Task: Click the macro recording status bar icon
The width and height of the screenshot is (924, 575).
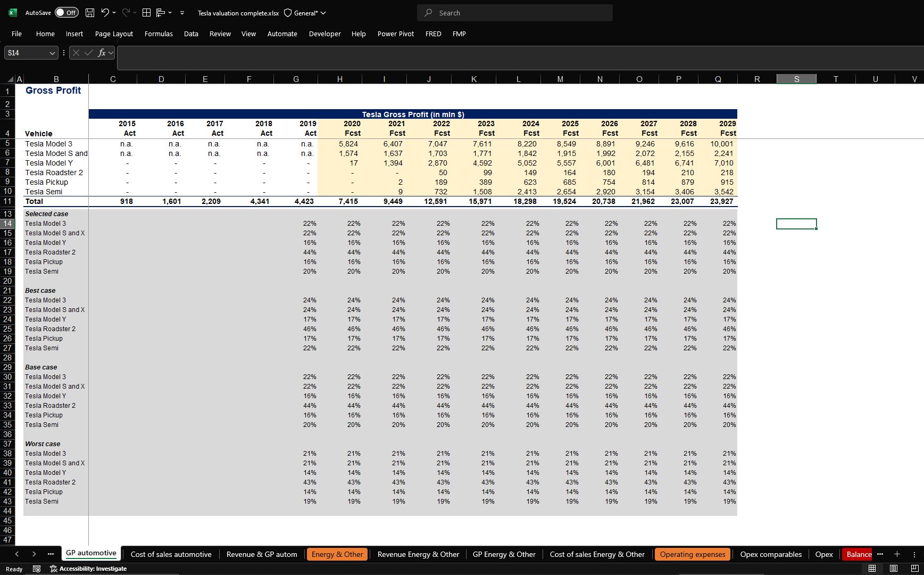Action: click(x=37, y=569)
